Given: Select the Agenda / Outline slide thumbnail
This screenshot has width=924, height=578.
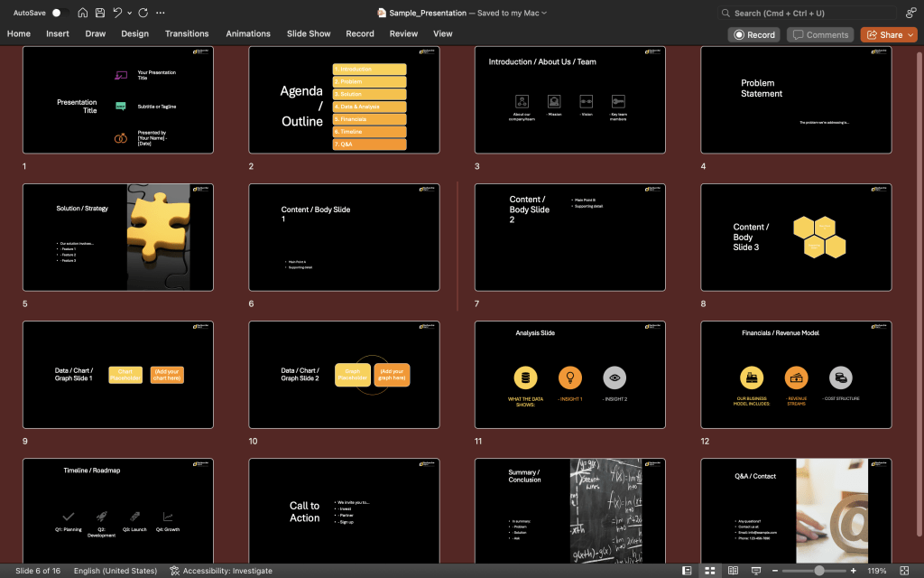Looking at the screenshot, I should point(344,99).
